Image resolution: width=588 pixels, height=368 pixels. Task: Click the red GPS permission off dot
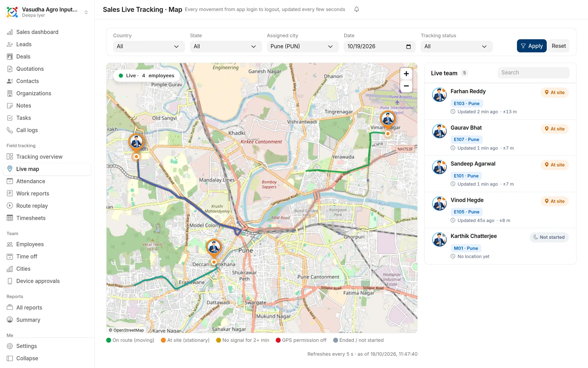coord(278,340)
